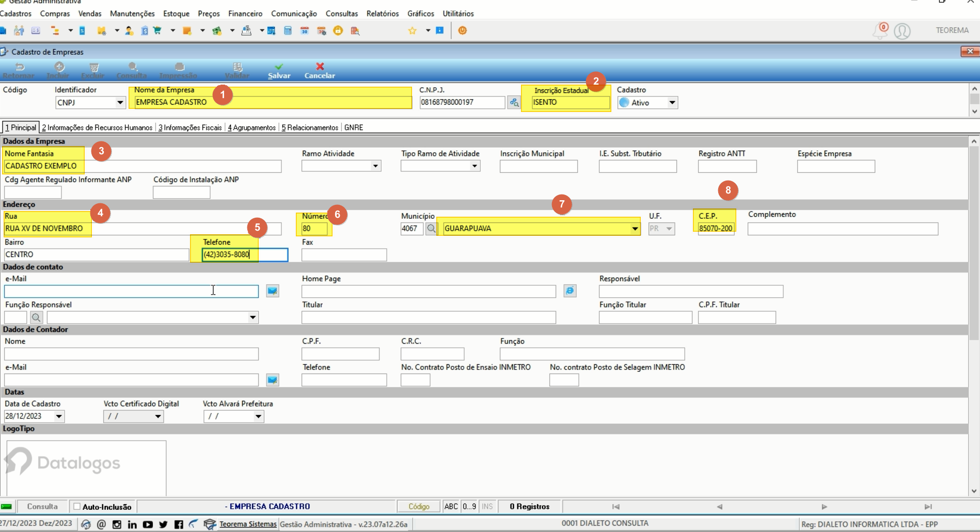Image resolution: width=980 pixels, height=532 pixels.
Task: Open the Instagram icon in the status bar
Action: (x=117, y=524)
